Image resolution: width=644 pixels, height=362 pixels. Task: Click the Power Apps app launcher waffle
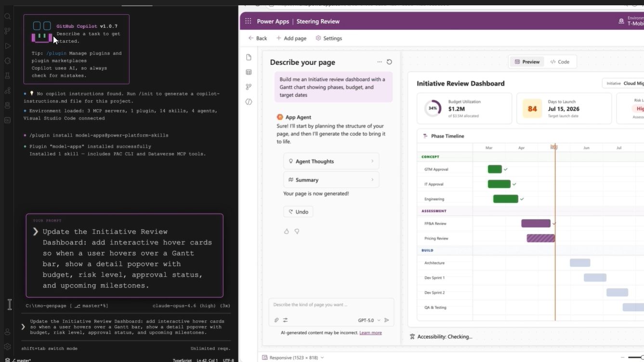[248, 21]
